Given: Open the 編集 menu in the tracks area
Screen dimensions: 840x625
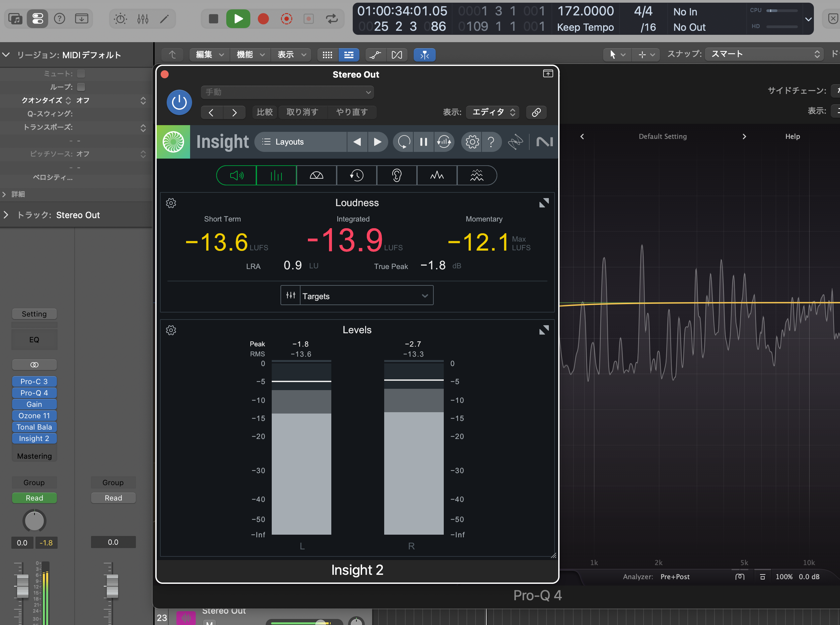Looking at the screenshot, I should coord(210,55).
